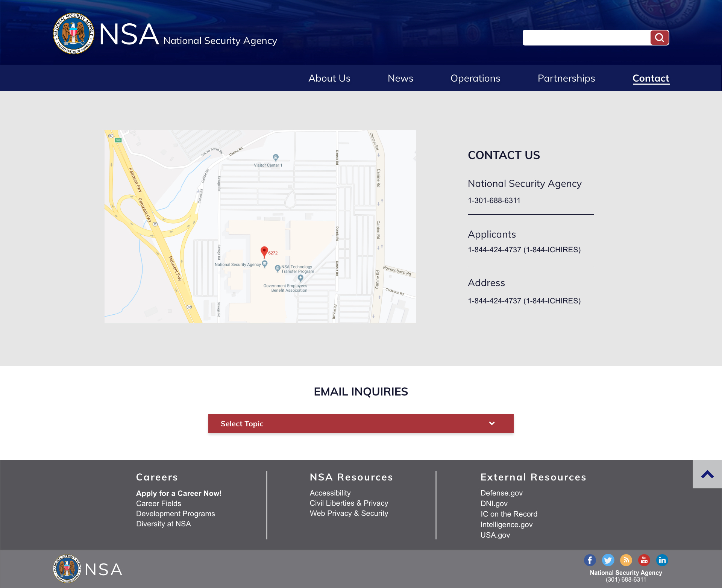This screenshot has width=722, height=588.
Task: Open the Defense.gov external link
Action: (x=501, y=493)
